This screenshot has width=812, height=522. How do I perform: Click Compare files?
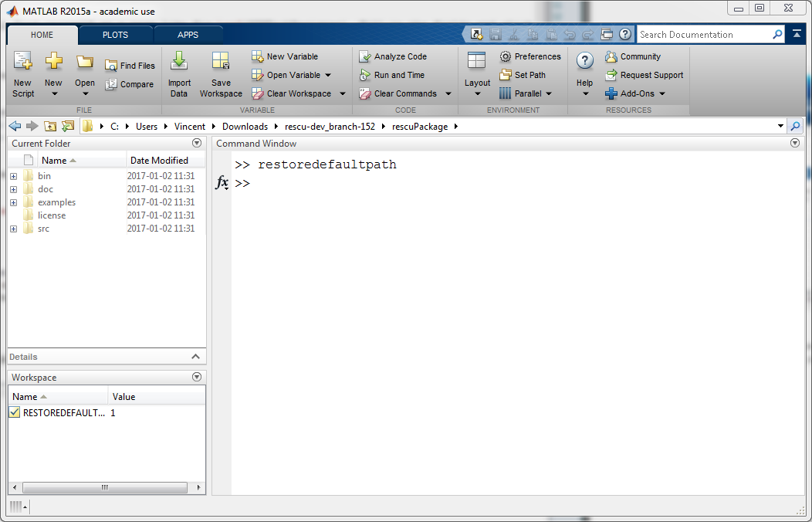point(130,84)
